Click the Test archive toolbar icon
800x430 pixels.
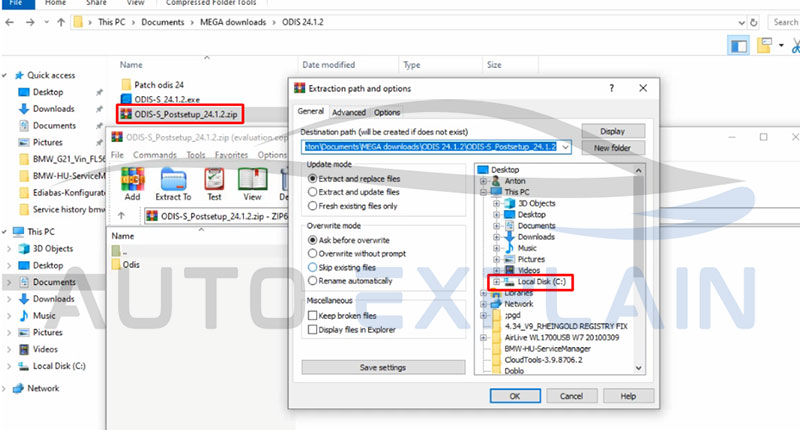pyautogui.click(x=214, y=184)
